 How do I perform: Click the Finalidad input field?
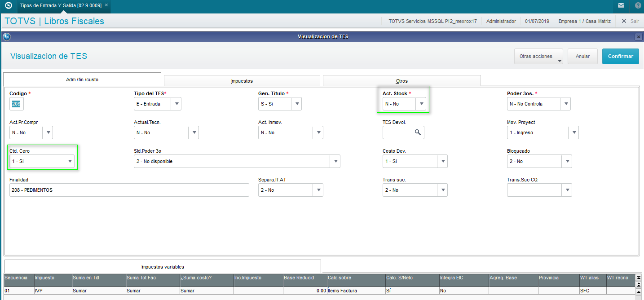coord(129,190)
